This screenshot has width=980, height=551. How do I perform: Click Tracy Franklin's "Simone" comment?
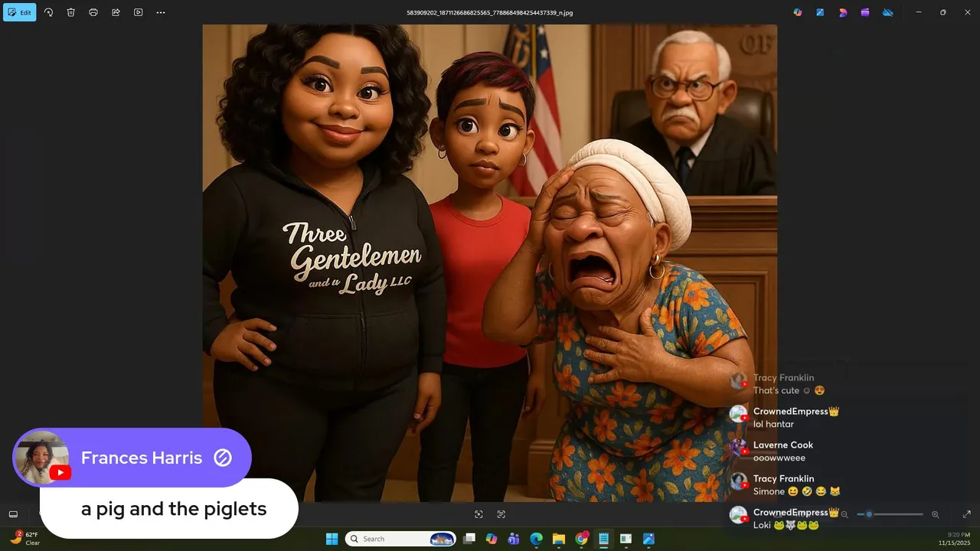797,491
